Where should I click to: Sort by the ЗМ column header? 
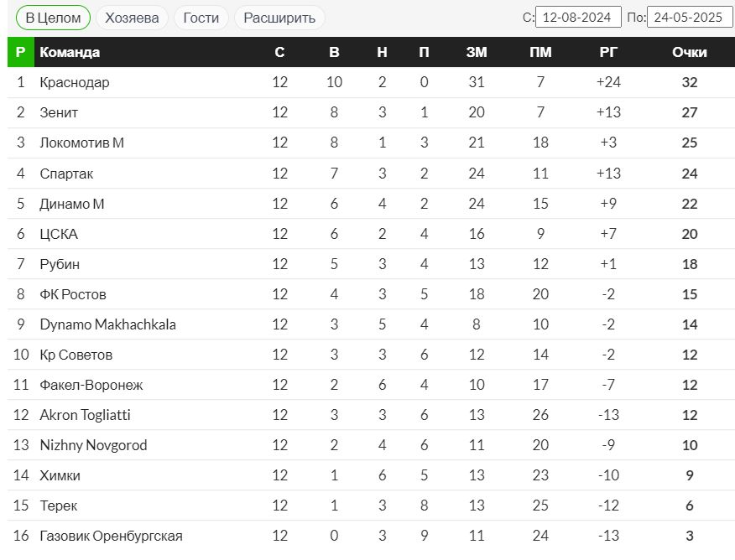coord(477,52)
